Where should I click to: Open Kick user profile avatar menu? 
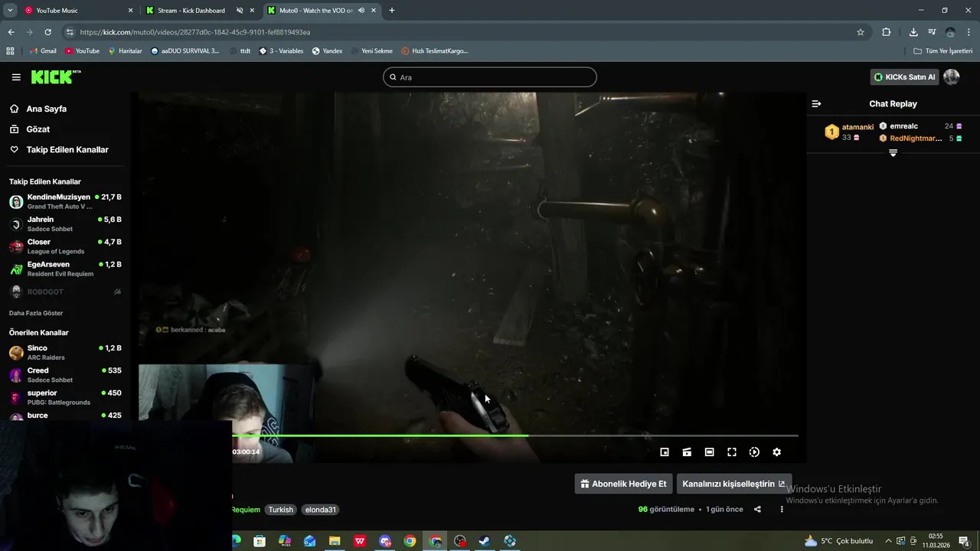(952, 77)
